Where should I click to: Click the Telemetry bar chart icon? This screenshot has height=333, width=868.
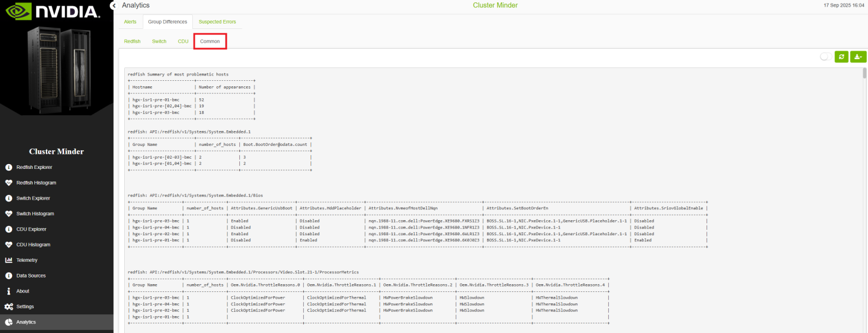(x=8, y=260)
